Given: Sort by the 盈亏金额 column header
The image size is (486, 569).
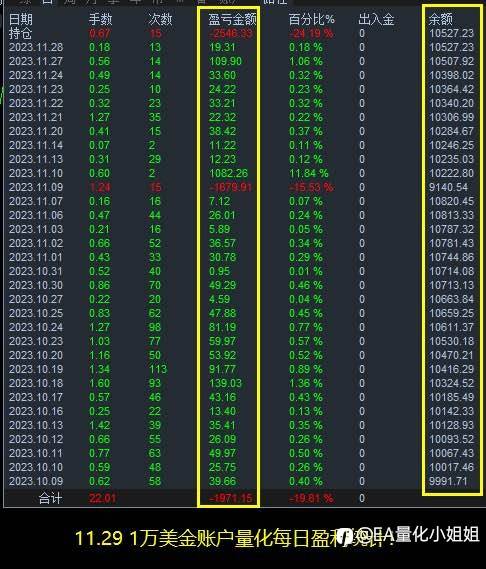Looking at the screenshot, I should tap(232, 19).
